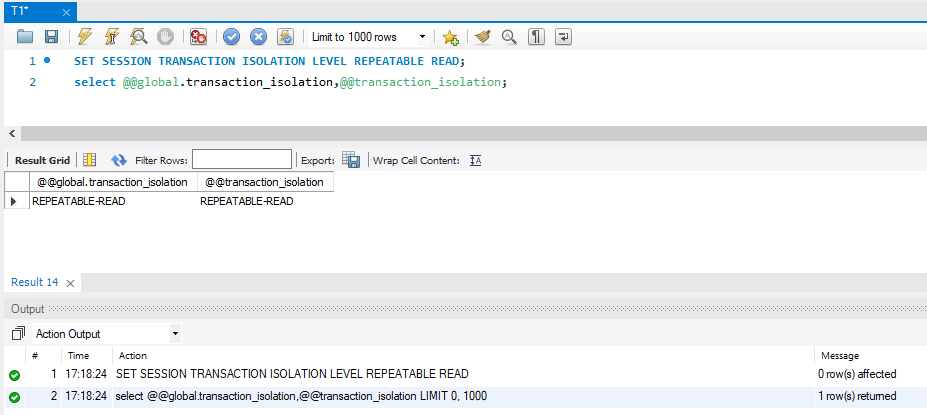Toggle auto-commit mode icon

pyautogui.click(x=286, y=37)
